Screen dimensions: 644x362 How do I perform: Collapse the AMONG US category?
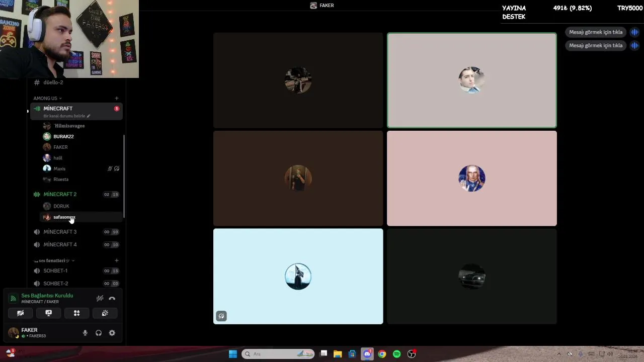pos(48,98)
